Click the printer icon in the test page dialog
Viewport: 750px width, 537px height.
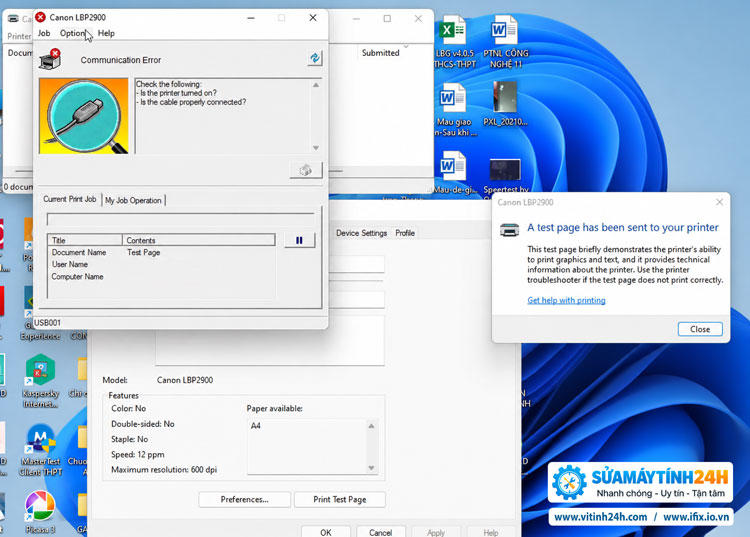(x=509, y=230)
